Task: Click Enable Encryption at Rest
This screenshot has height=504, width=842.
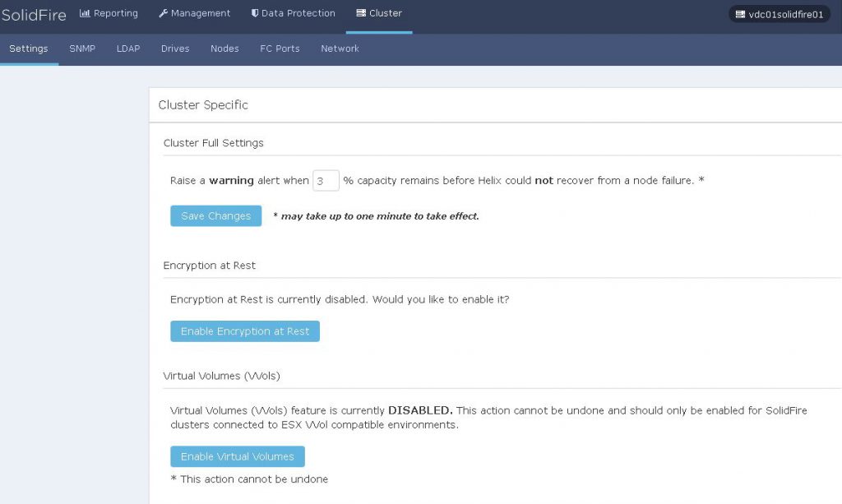Action: click(x=244, y=331)
